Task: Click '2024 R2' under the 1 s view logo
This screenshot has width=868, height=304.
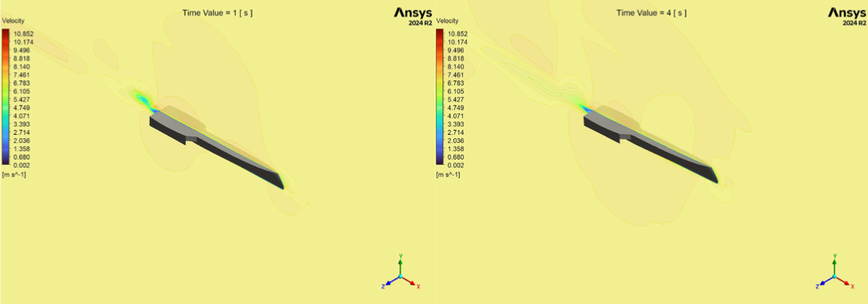Action: 421,23
